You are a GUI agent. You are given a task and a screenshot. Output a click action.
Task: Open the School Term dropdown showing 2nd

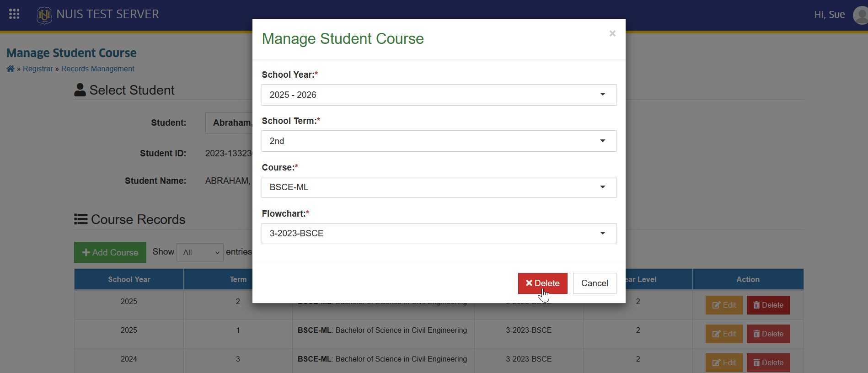pyautogui.click(x=439, y=141)
